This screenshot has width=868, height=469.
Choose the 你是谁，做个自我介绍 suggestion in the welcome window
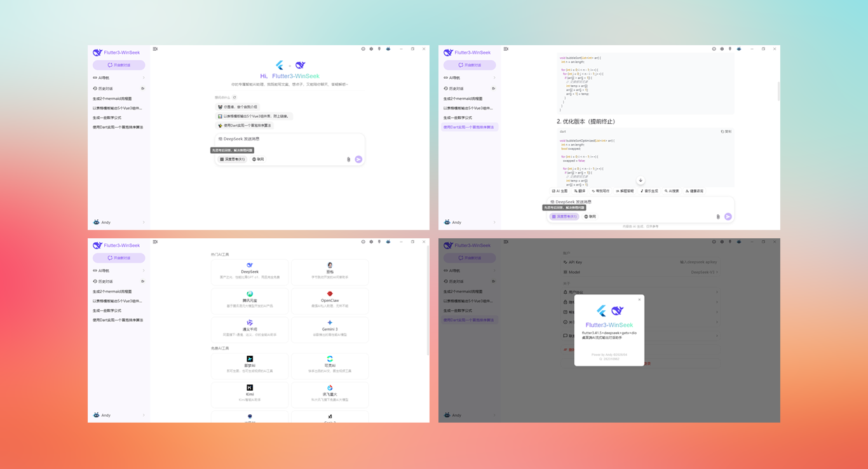[x=238, y=107]
